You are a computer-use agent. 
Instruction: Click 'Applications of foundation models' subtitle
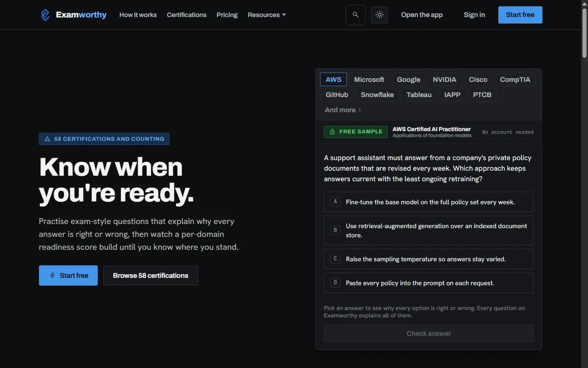point(432,135)
